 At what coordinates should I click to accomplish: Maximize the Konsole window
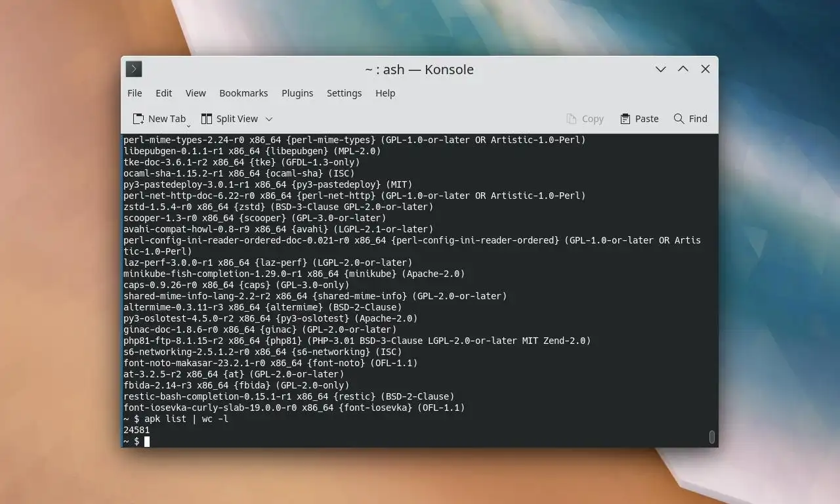coord(683,69)
